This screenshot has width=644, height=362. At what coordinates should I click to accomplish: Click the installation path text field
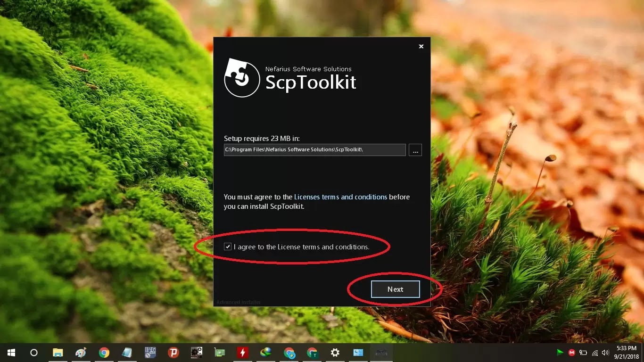coord(314,150)
